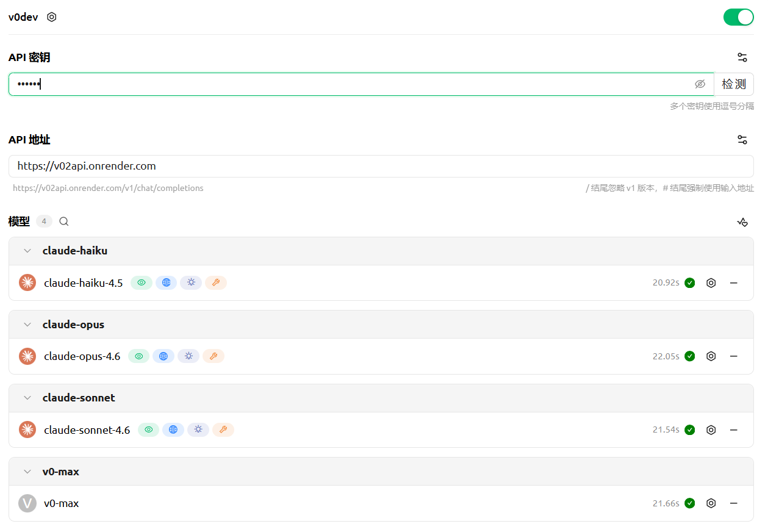Click claude-haiku-4.5 green check status
Viewport: 768px width, 532px height.
[x=690, y=282]
